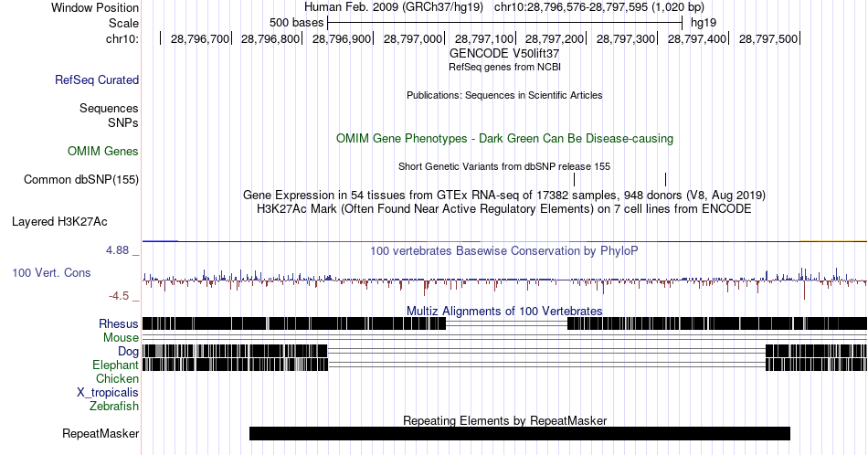Click Short Genetic Variants dbSNP title

pos(504,166)
